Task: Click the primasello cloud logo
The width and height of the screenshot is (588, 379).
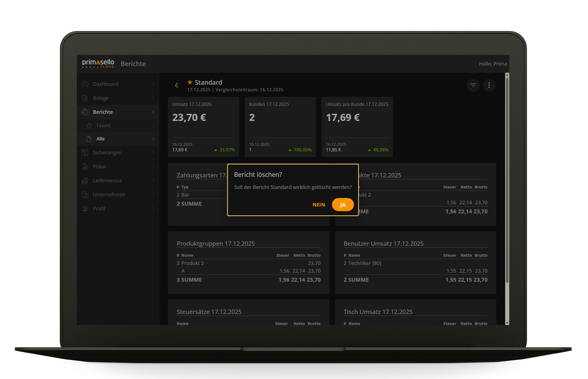Action: [x=98, y=64]
